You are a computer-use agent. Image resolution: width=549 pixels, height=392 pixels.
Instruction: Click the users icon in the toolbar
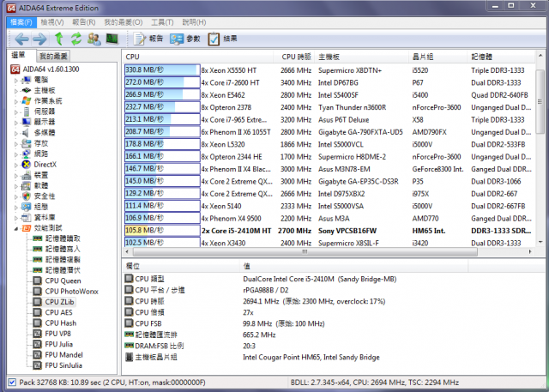click(x=94, y=39)
